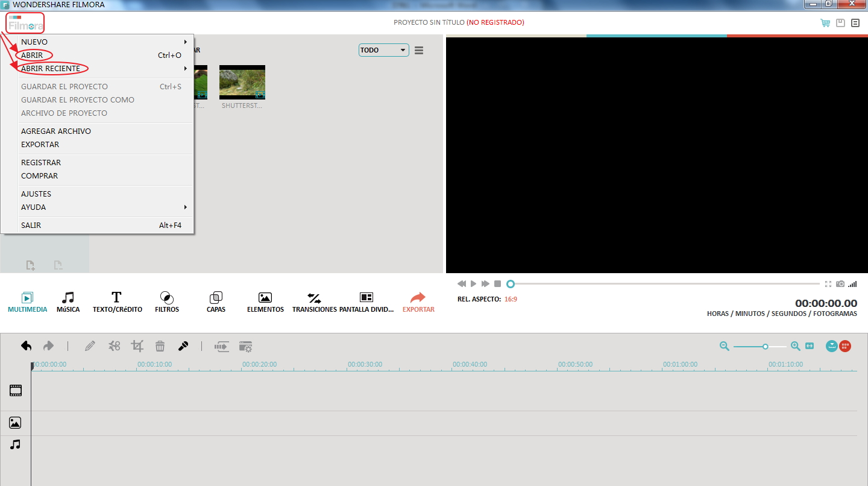868x486 pixels.
Task: Click the snapshot camera icon under preview
Action: [x=840, y=283]
